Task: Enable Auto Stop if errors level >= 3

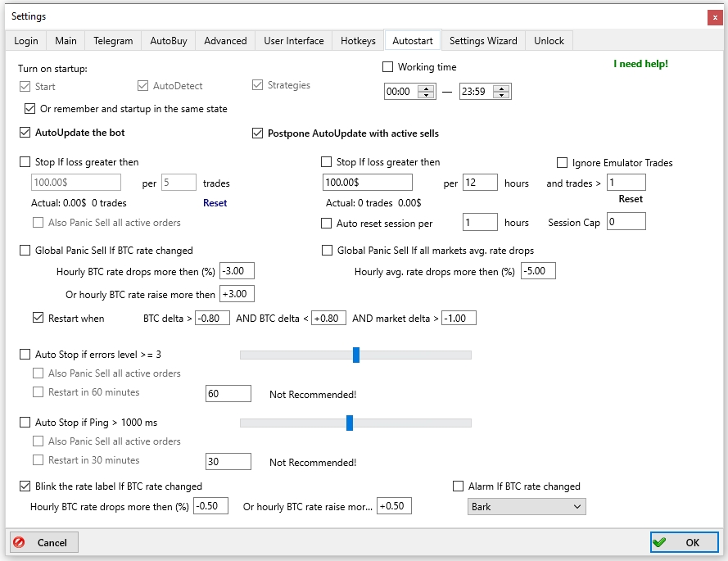Action: click(x=25, y=355)
